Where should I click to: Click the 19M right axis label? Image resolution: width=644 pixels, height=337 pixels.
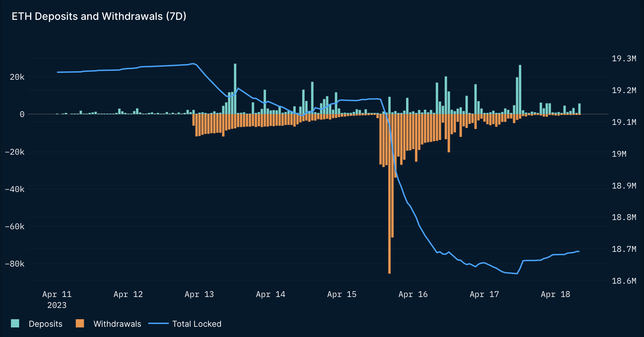pyautogui.click(x=619, y=154)
